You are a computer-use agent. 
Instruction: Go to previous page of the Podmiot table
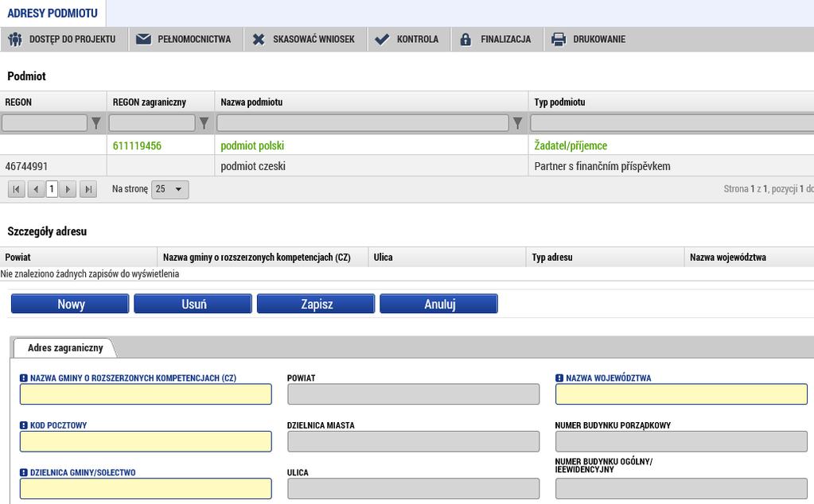point(35,189)
